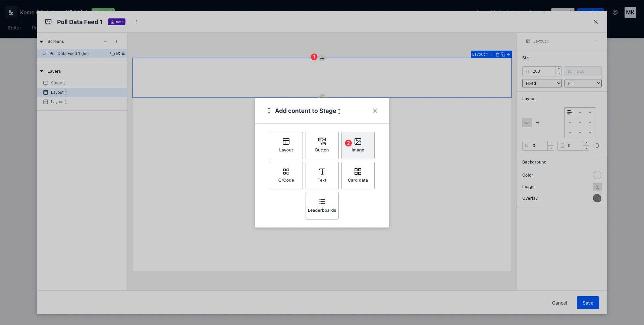The height and width of the screenshot is (325, 644).
Task: Choose Background Image
Action: [x=597, y=187]
